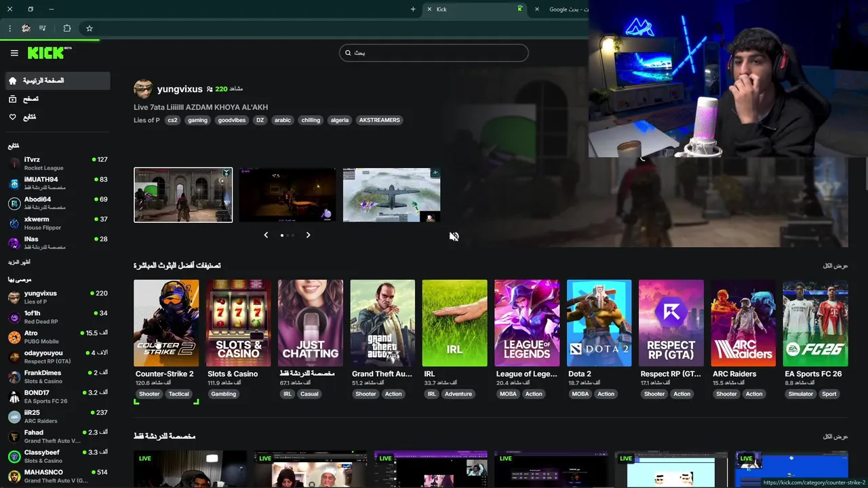This screenshot has width=868, height=488.
Task: Open yungvixus avatar in the featured stream
Action: click(143, 89)
